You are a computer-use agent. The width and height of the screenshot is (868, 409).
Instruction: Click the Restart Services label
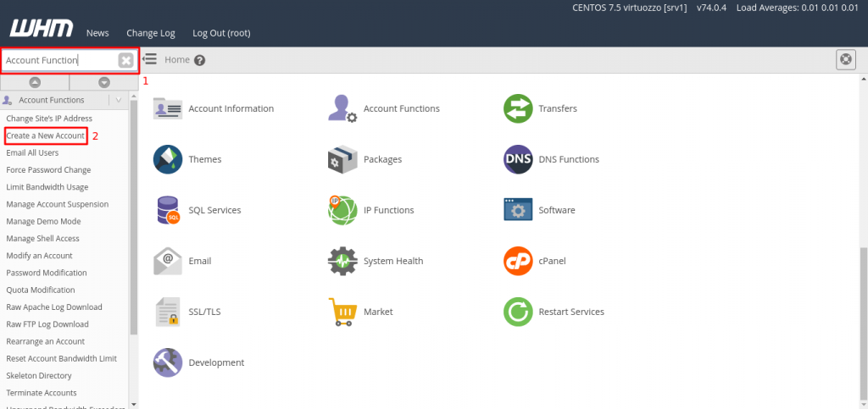click(571, 312)
